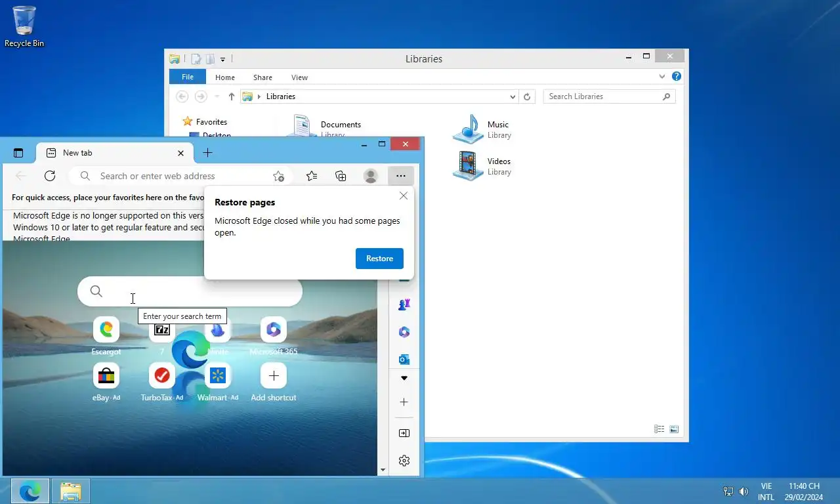Image resolution: width=840 pixels, height=504 pixels.
Task: Open the network tray icon
Action: pos(728,491)
